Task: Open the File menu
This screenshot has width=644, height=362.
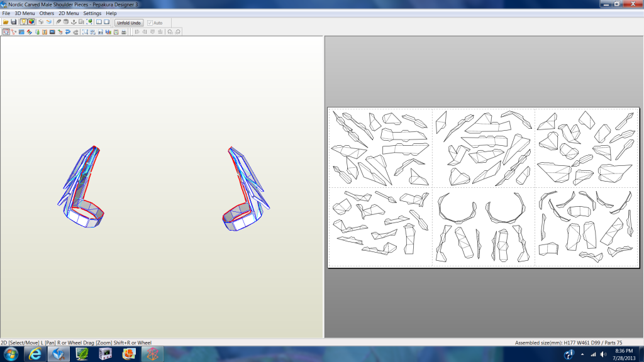Action: pos(6,13)
